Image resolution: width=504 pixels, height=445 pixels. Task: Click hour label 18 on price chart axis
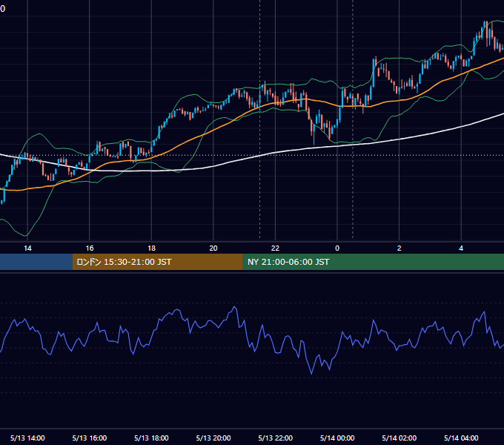click(151, 248)
